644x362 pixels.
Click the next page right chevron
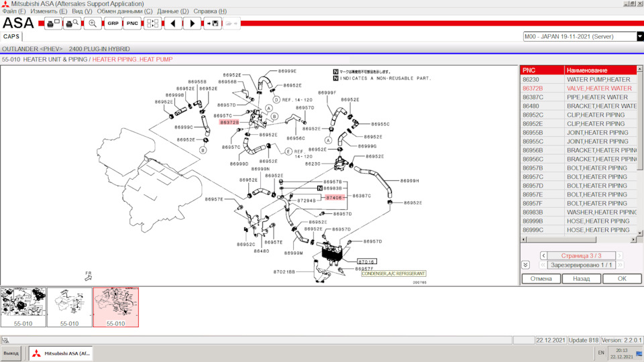click(x=619, y=255)
